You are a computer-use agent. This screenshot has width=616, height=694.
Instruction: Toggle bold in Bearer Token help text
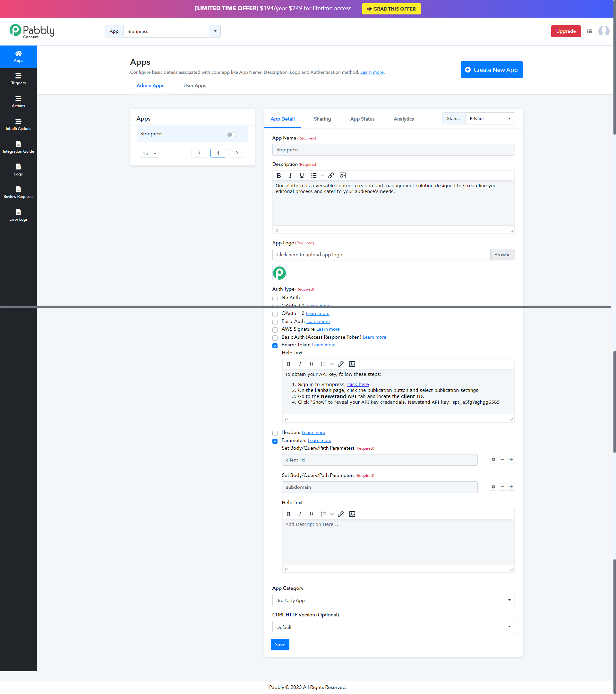pyautogui.click(x=288, y=364)
